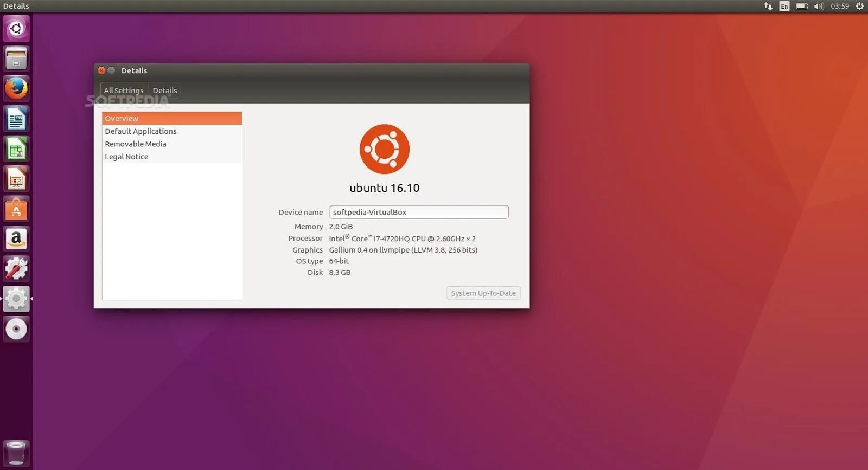Click the System Up-To-Date button
Viewport: 868px width, 470px height.
[x=483, y=293]
